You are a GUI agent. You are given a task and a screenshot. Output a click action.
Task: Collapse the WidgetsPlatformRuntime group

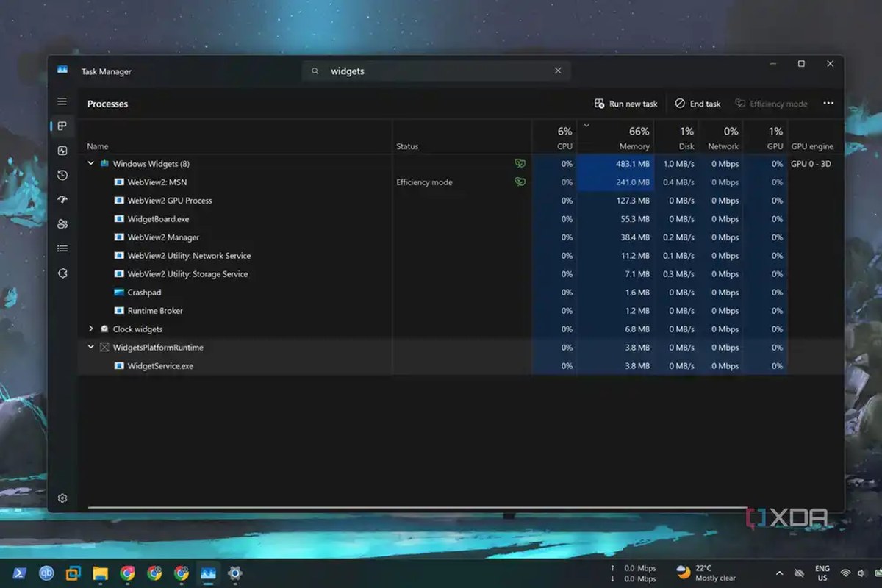91,348
